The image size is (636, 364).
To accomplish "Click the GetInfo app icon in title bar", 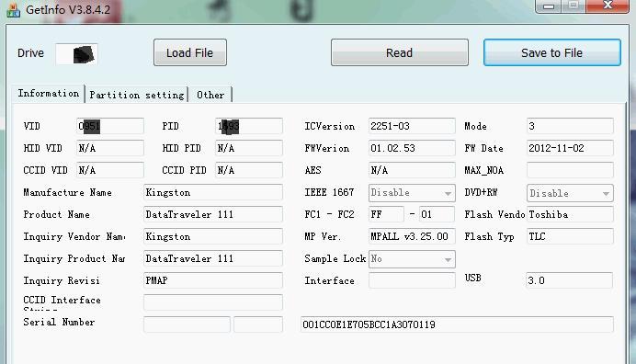I will click(14, 10).
